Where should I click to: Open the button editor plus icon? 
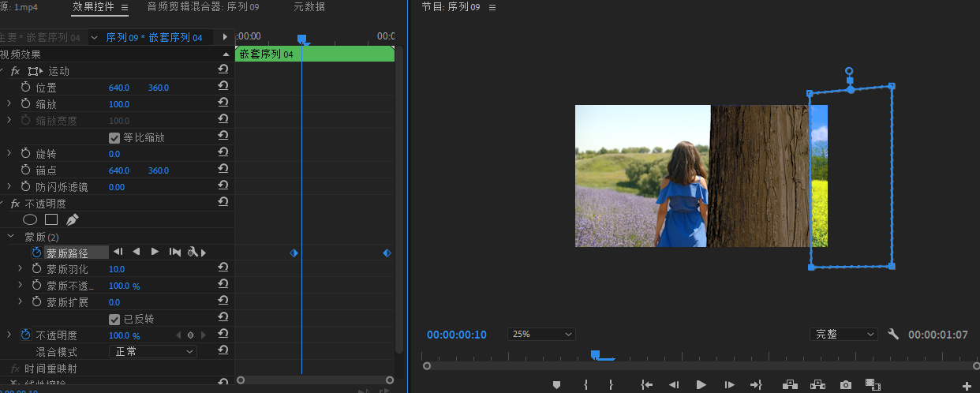[x=967, y=385]
